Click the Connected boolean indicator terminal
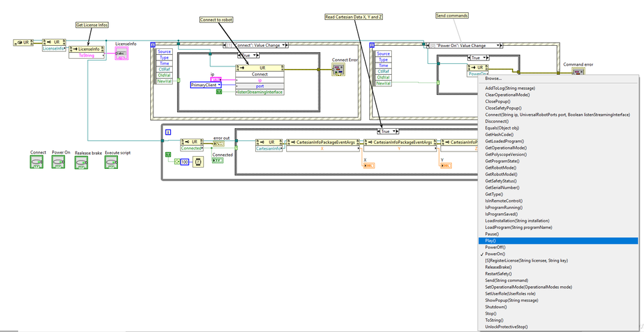The image size is (644, 332). point(218,161)
